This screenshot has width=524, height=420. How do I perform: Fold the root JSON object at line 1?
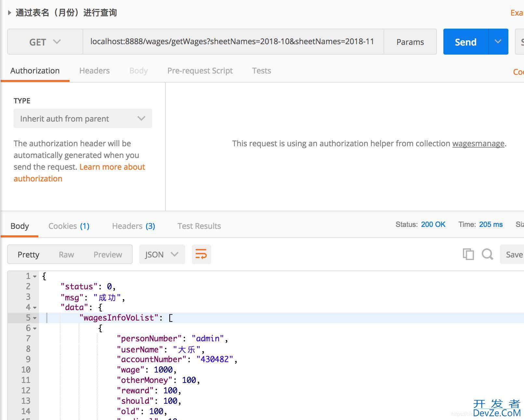coord(35,276)
